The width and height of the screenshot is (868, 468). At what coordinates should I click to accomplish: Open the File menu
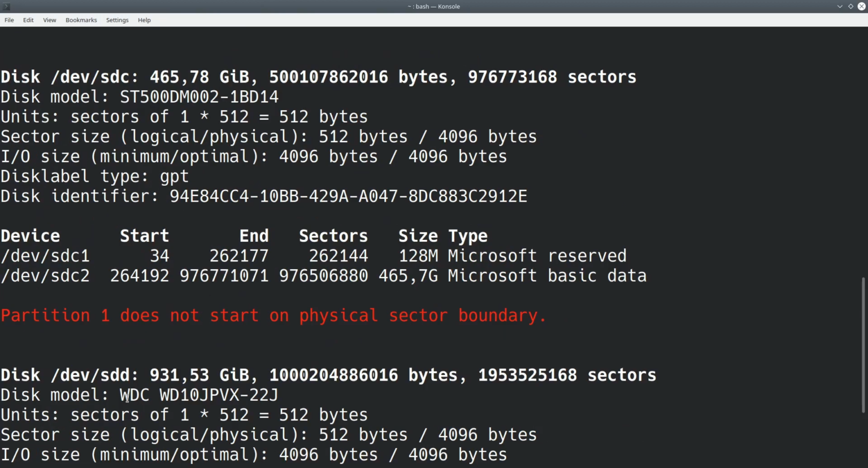pos(9,20)
